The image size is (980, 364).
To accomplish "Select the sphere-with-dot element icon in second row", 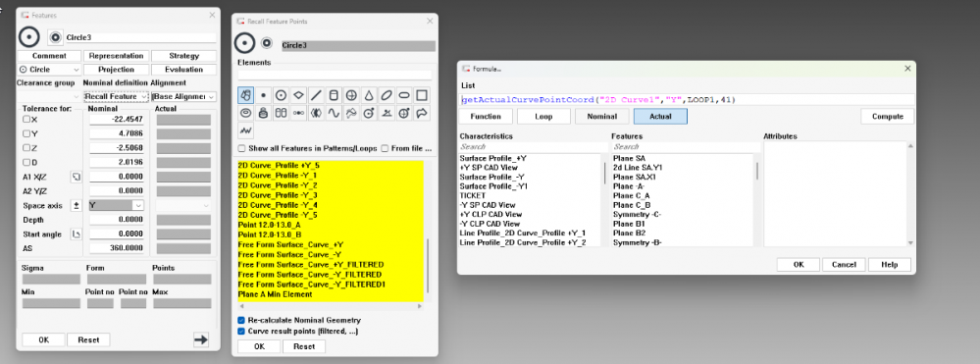I will click(x=404, y=113).
